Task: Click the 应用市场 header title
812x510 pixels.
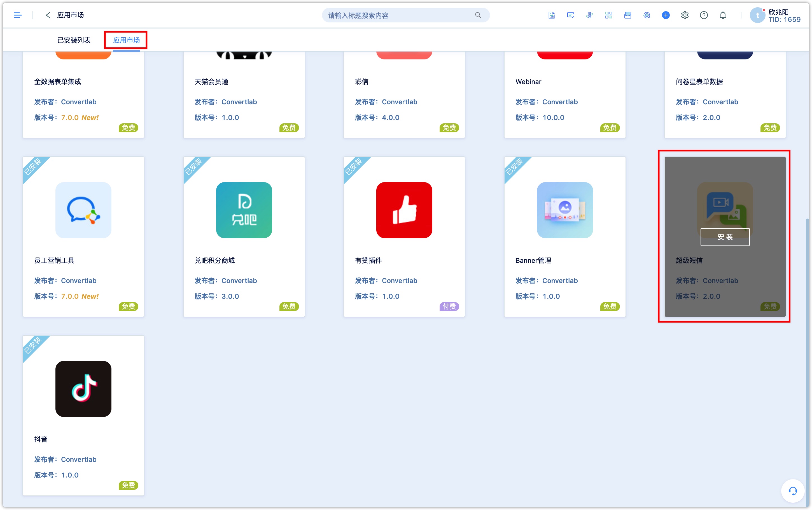Action: (x=70, y=15)
